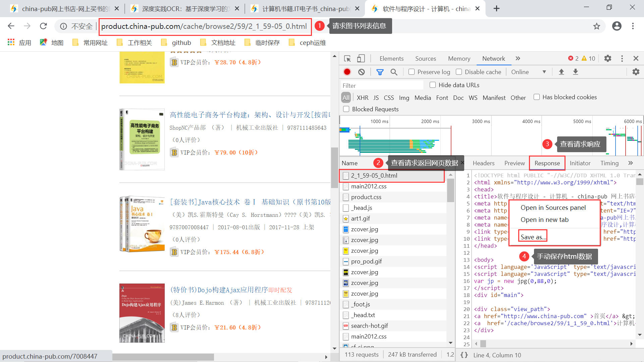Open the 工作相关 bookmark folder
This screenshot has width=644, height=362.
coord(135,43)
